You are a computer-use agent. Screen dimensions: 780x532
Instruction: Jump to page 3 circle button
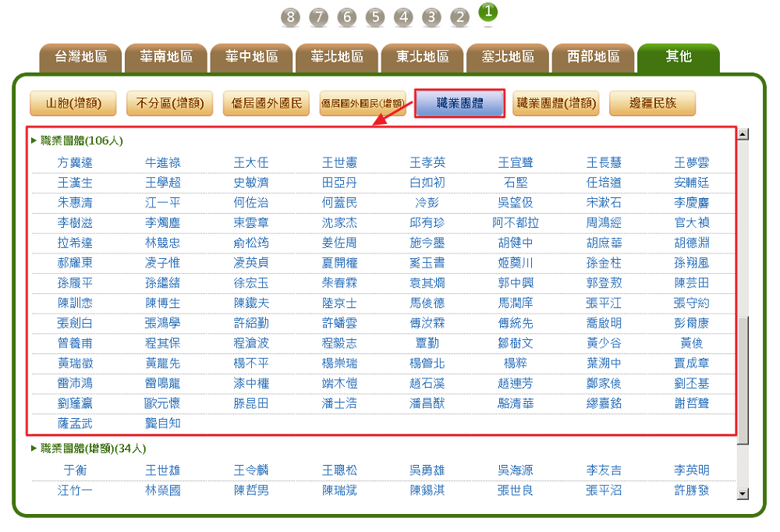pyautogui.click(x=431, y=16)
